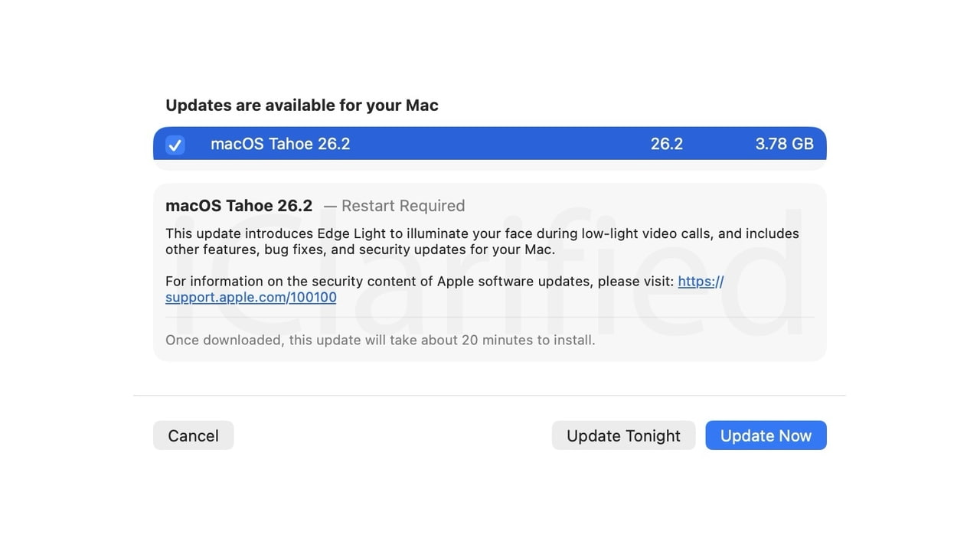Open the support.apple.com/100100 link

250,297
